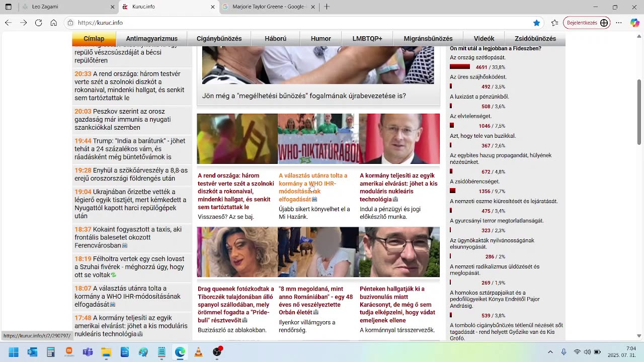Launch Microsoft Teams from taskbar

[88, 352]
